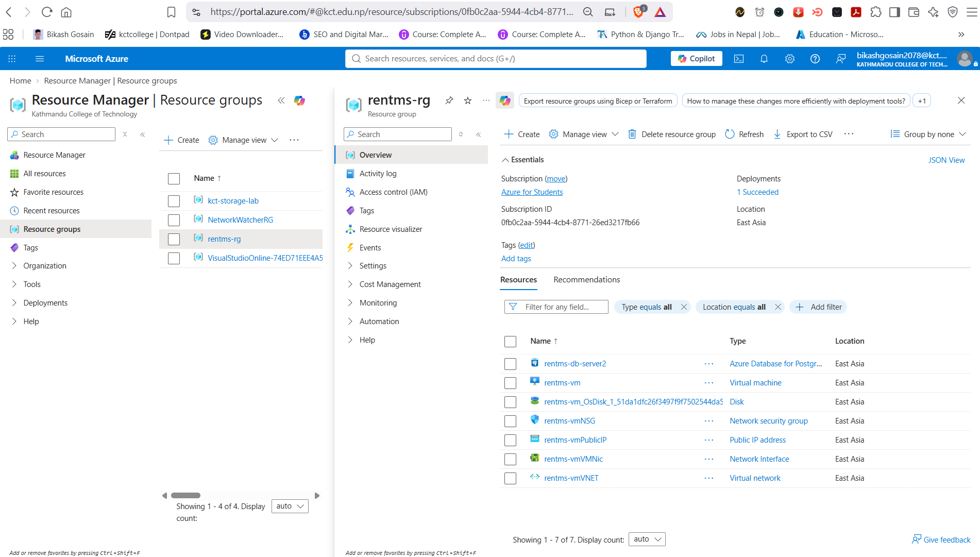Open the browser extensions puzzle icon
Viewport: 980px width, 557px height.
875,12
